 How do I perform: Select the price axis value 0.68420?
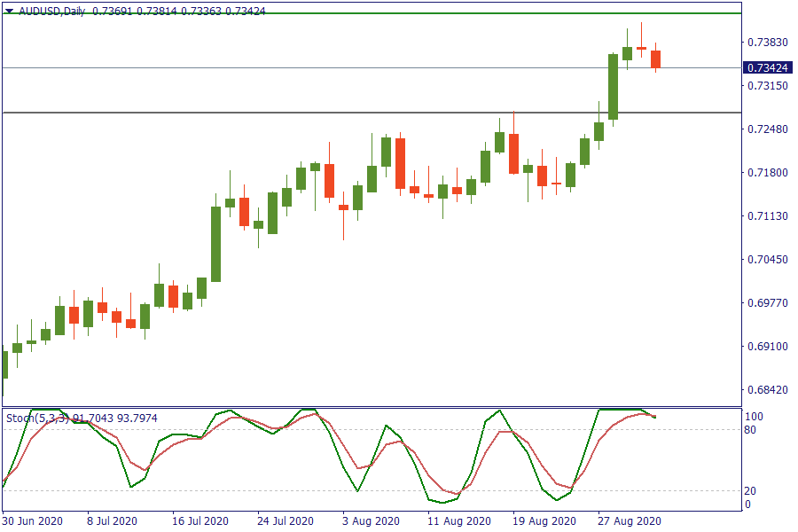pos(768,390)
